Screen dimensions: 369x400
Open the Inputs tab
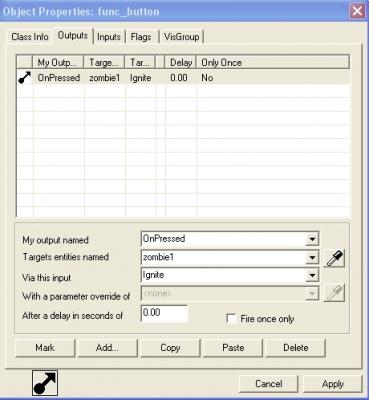pos(109,37)
